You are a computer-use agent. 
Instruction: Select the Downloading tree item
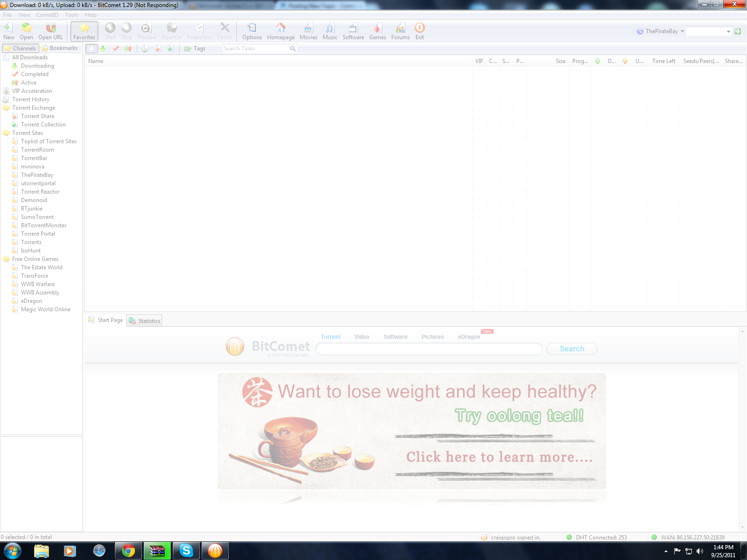pyautogui.click(x=37, y=66)
